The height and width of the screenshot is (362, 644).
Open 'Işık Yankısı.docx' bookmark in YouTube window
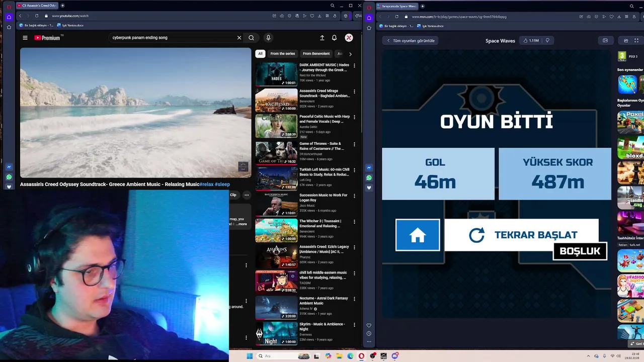(70, 25)
